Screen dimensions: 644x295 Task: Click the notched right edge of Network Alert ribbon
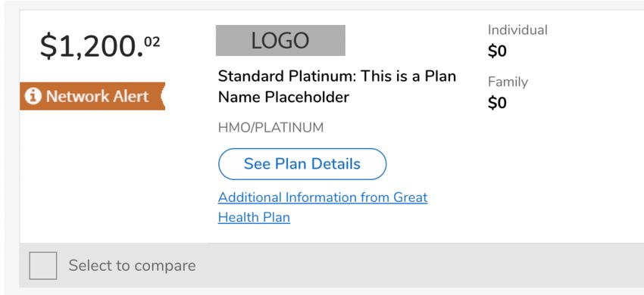point(162,96)
